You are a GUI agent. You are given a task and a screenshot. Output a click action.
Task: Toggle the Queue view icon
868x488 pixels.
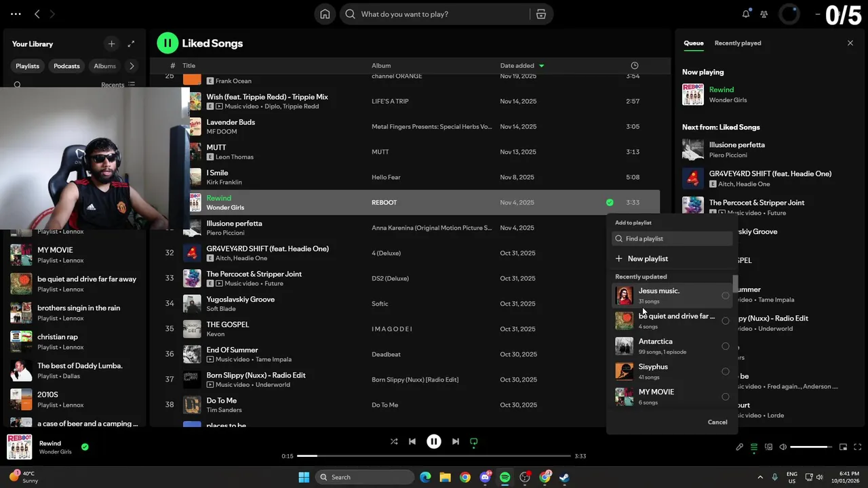coord(754,447)
